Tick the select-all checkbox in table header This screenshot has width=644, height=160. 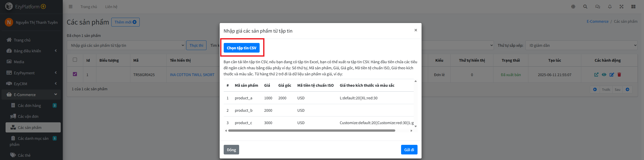[75, 60]
